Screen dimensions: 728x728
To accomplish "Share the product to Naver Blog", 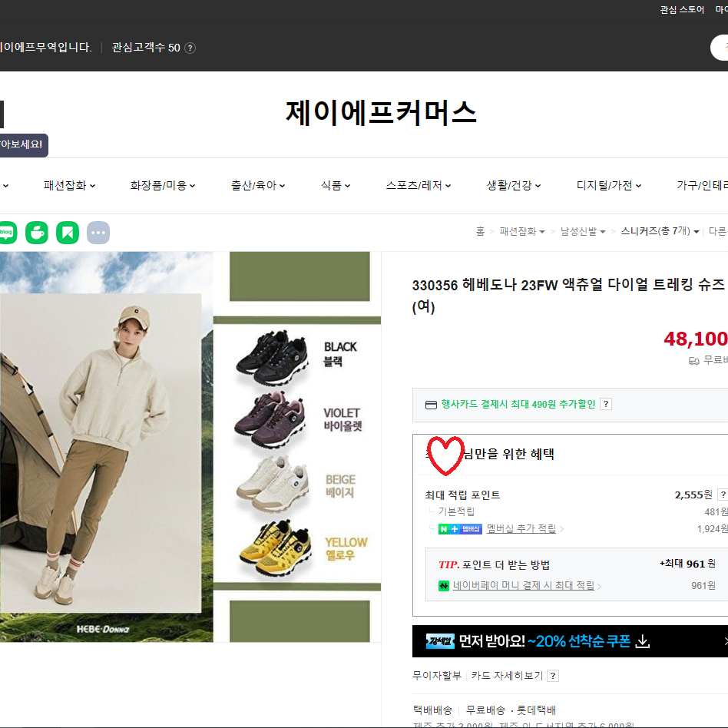I will click(x=8, y=233).
